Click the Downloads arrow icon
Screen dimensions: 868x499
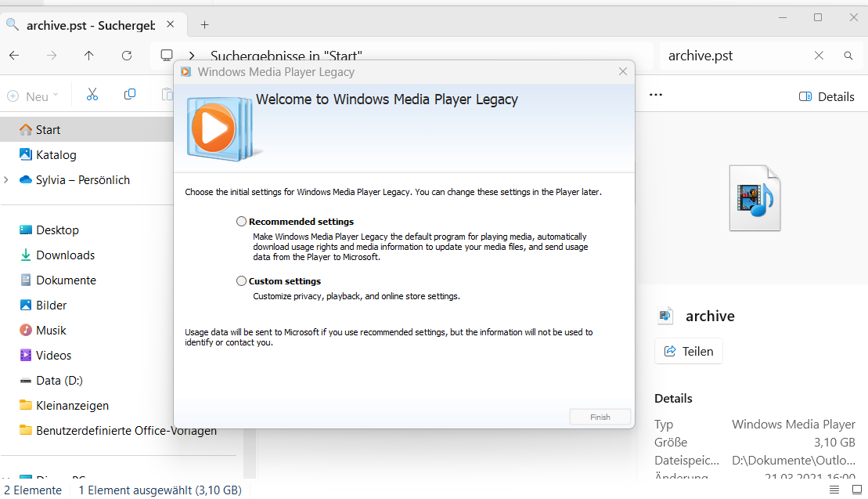(x=26, y=255)
